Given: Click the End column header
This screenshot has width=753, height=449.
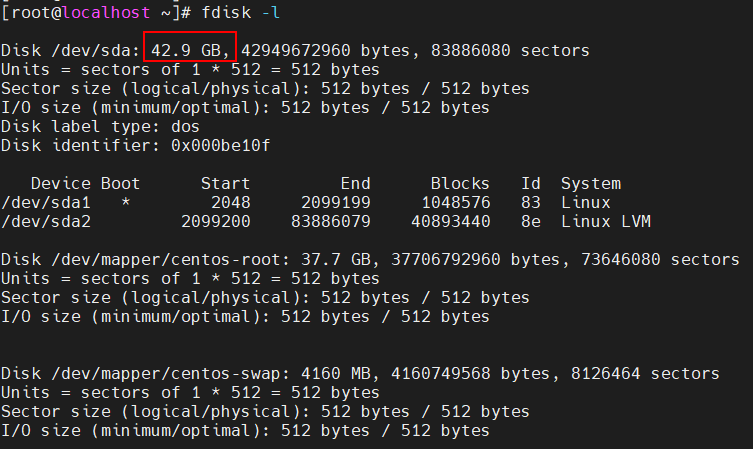Looking at the screenshot, I should [x=355, y=183].
